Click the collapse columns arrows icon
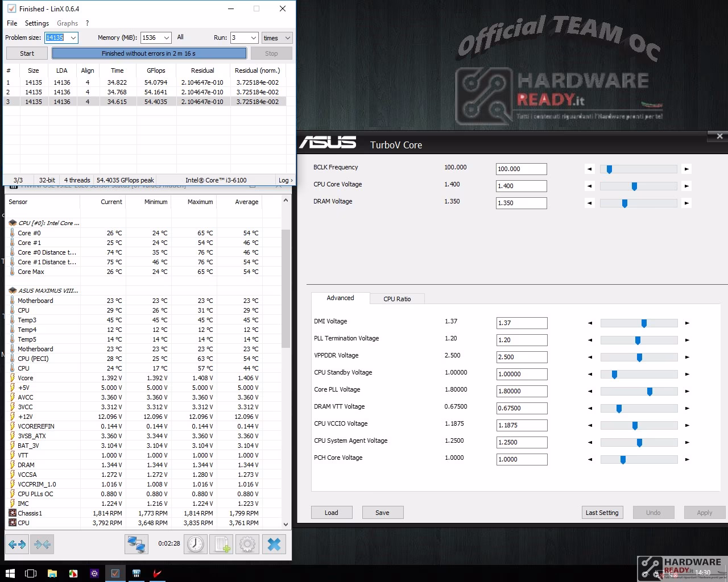728x582 pixels. click(42, 544)
